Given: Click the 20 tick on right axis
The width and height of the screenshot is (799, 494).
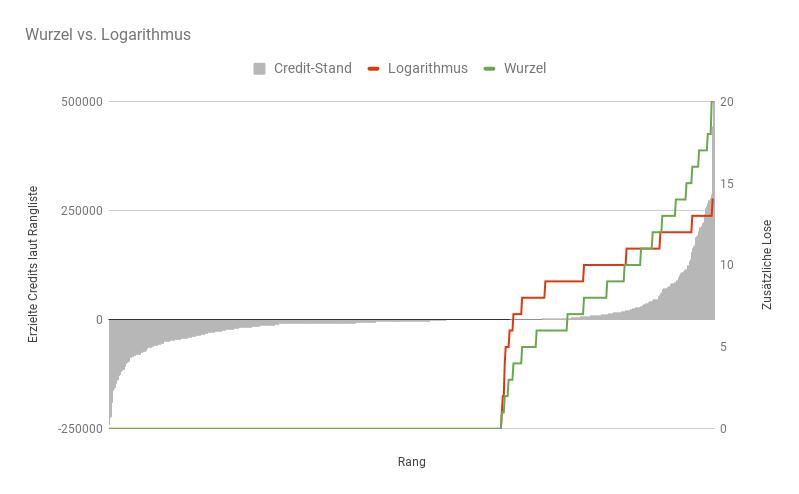Looking at the screenshot, I should tap(727, 102).
